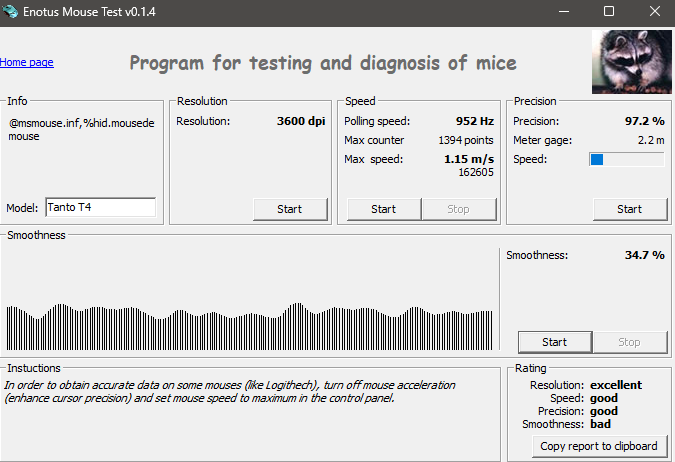Copy report to clipboard
Viewport: 675px width, 462px height.
pyautogui.click(x=600, y=446)
